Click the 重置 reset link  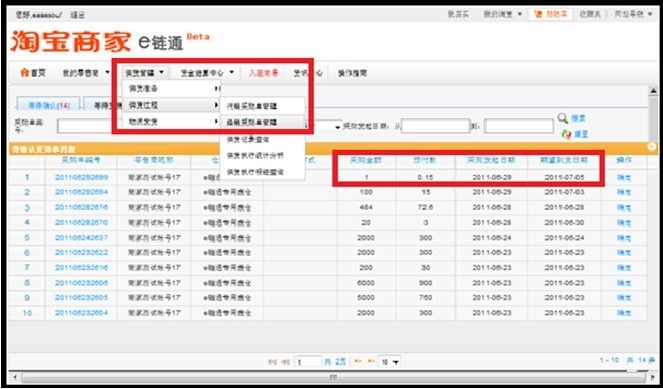click(581, 134)
